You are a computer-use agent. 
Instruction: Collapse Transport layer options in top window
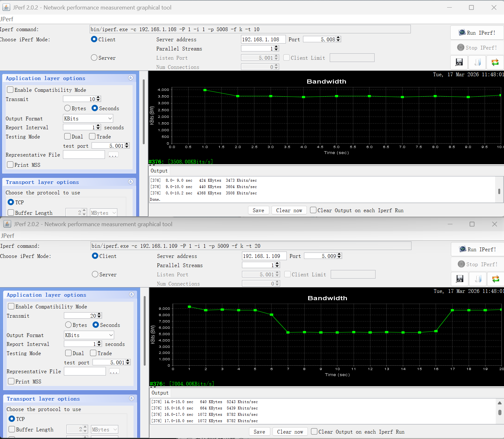tap(131, 182)
